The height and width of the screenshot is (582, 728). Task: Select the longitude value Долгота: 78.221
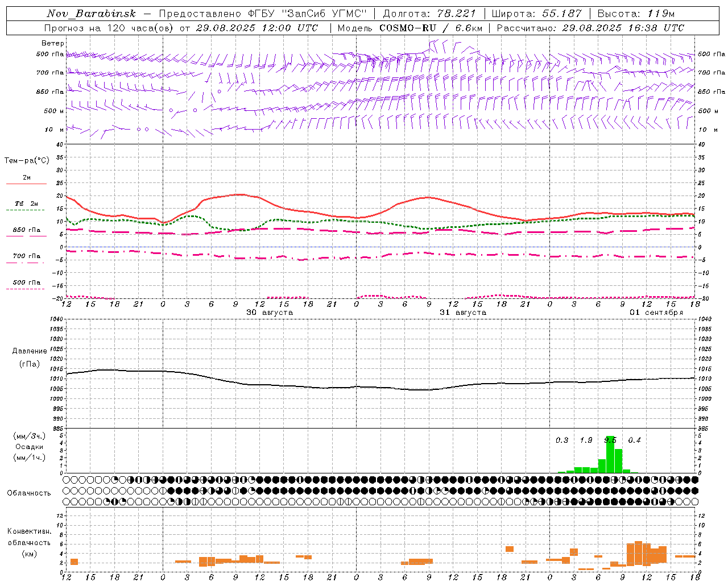429,14
